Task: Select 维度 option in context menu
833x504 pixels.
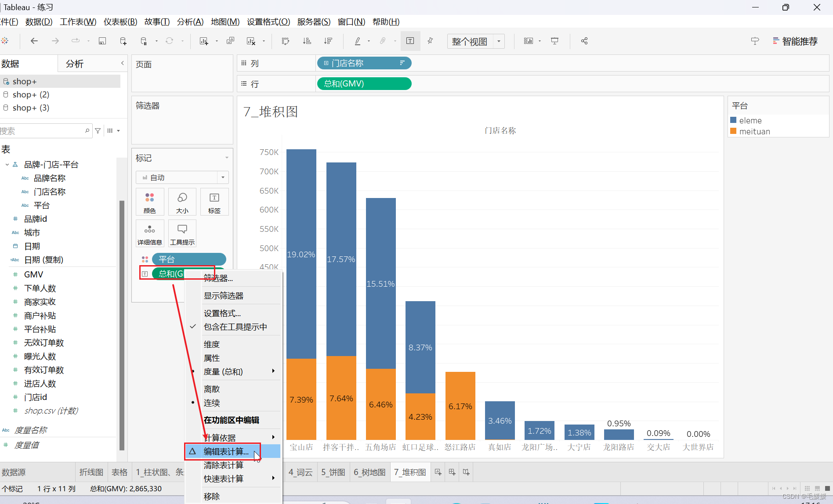Action: point(233,344)
